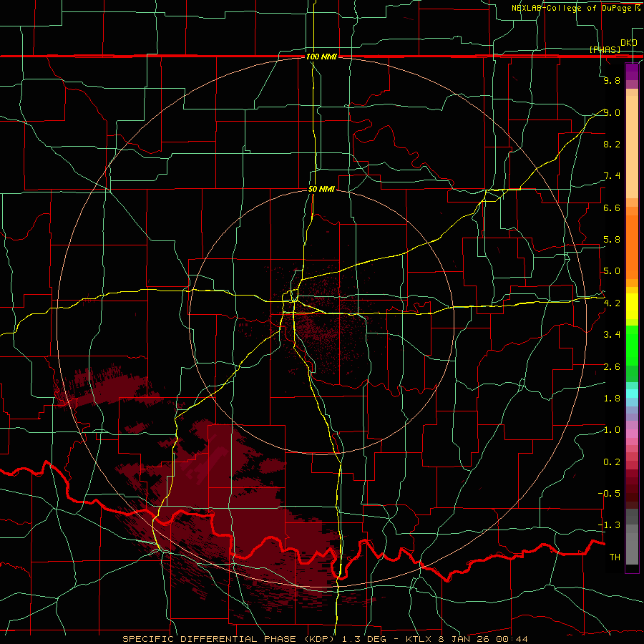Pick the purple segment atop the color bar
The width and height of the screenshot is (644, 644).
click(x=632, y=72)
